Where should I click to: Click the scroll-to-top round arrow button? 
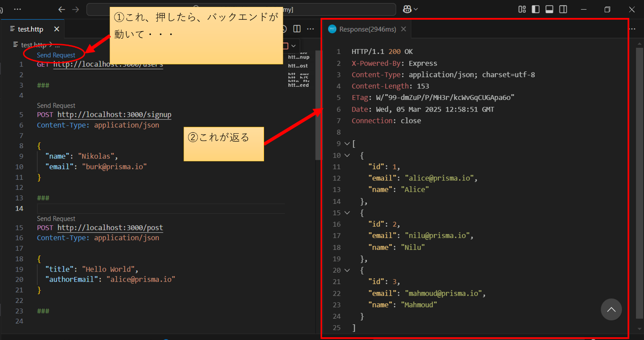(x=611, y=310)
